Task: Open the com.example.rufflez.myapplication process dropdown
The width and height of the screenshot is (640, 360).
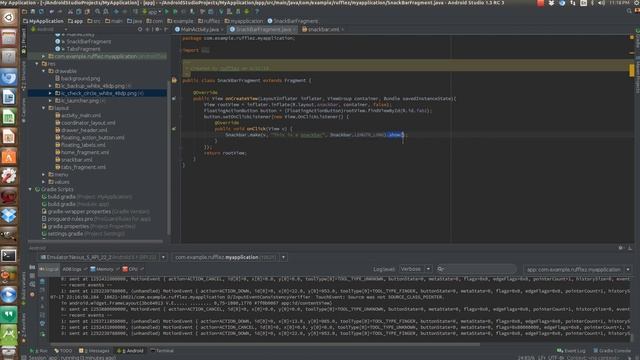Action: [229, 257]
